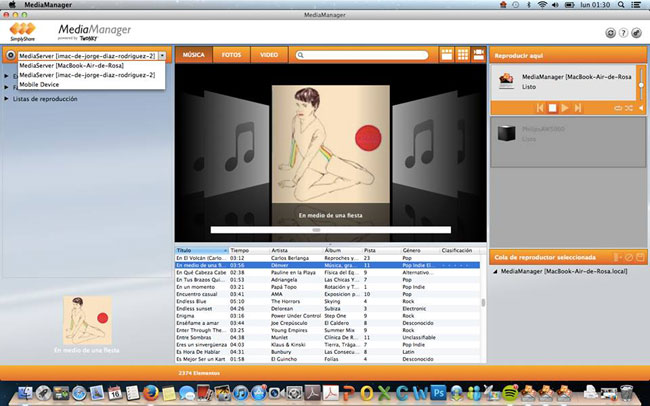Select the center album cover artwork

[330, 144]
